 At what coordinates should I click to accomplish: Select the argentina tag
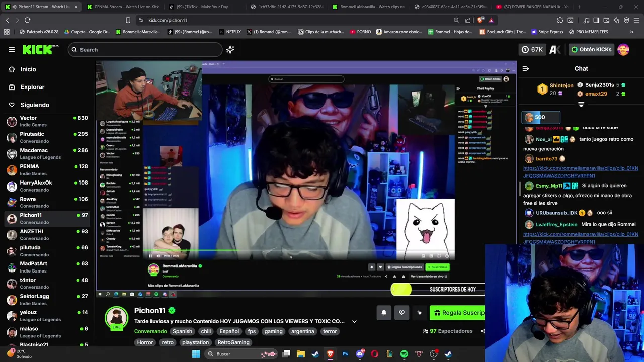point(303,331)
